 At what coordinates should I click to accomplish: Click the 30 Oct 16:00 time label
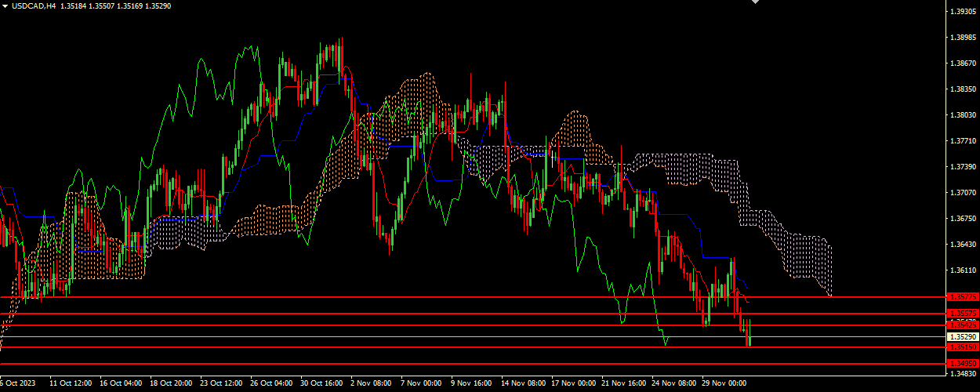(321, 385)
